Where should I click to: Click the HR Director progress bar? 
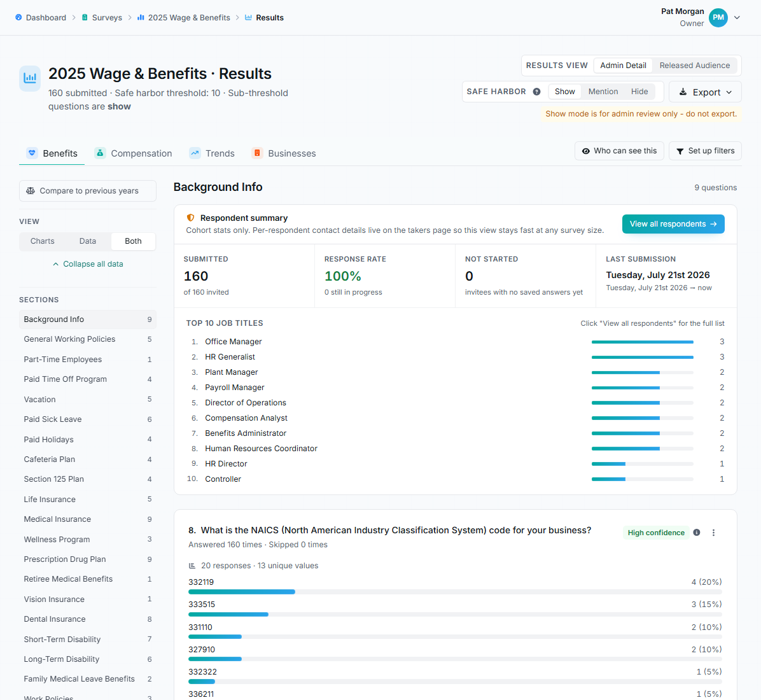(x=642, y=464)
